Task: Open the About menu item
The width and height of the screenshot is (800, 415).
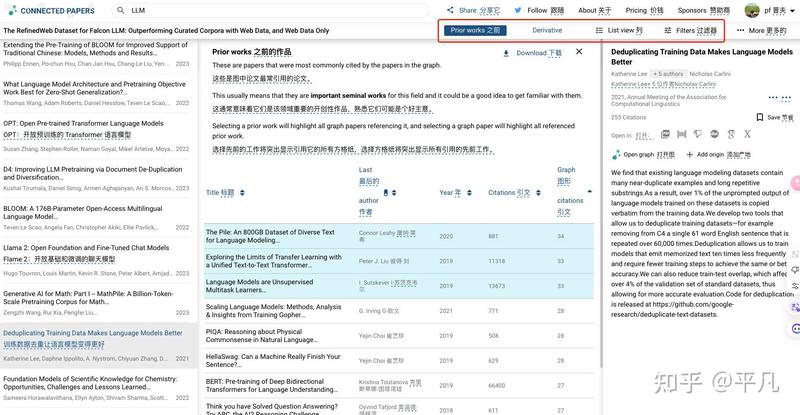Action: 594,10
